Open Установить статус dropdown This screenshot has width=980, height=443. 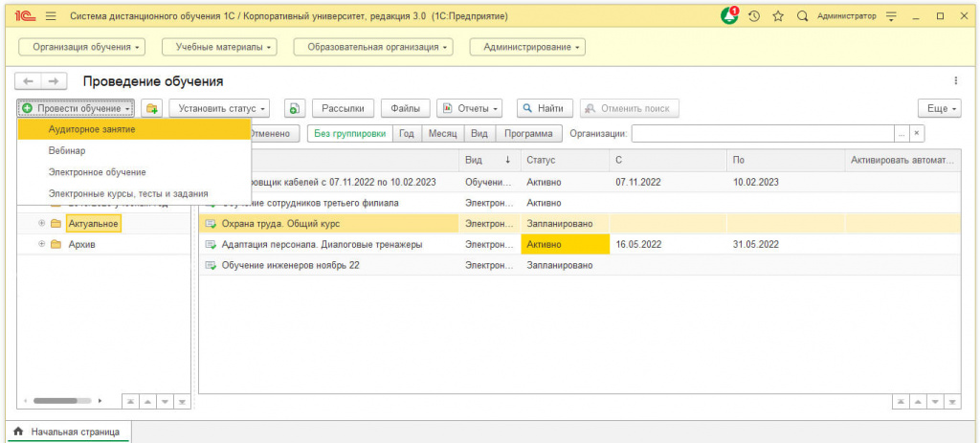(x=219, y=109)
